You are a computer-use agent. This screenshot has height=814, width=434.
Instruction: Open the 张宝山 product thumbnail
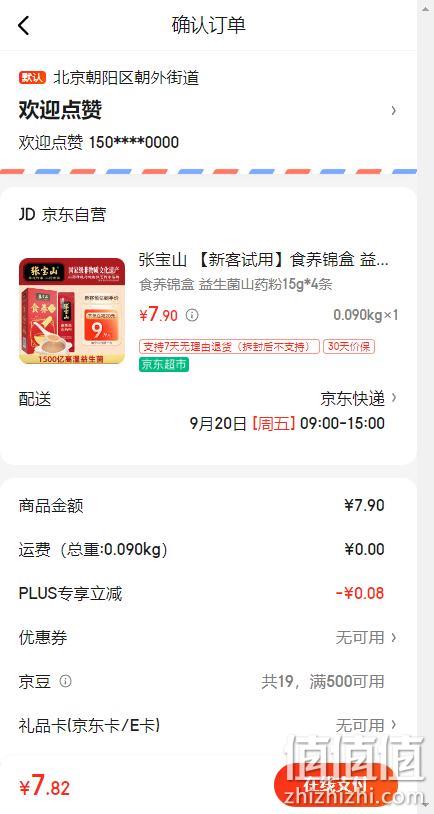tap(72, 311)
